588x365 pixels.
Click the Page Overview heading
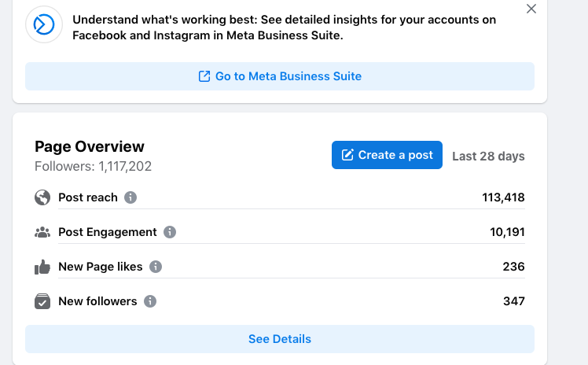pos(90,146)
